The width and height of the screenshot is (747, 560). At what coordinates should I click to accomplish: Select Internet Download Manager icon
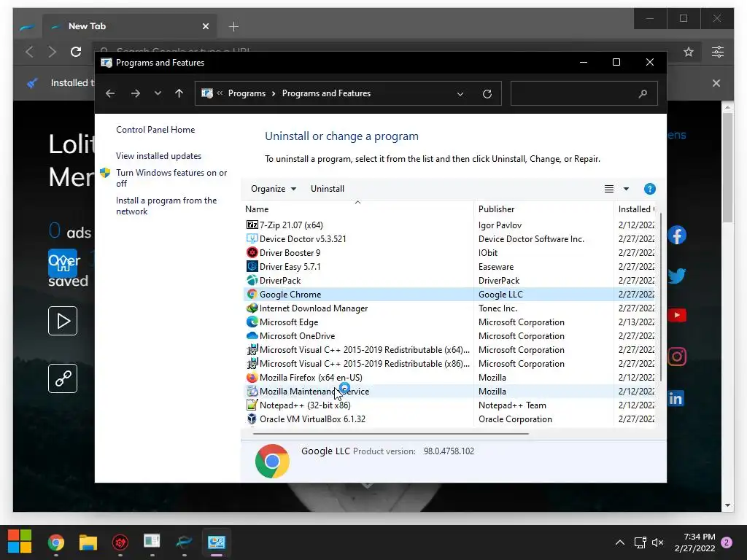pos(252,308)
